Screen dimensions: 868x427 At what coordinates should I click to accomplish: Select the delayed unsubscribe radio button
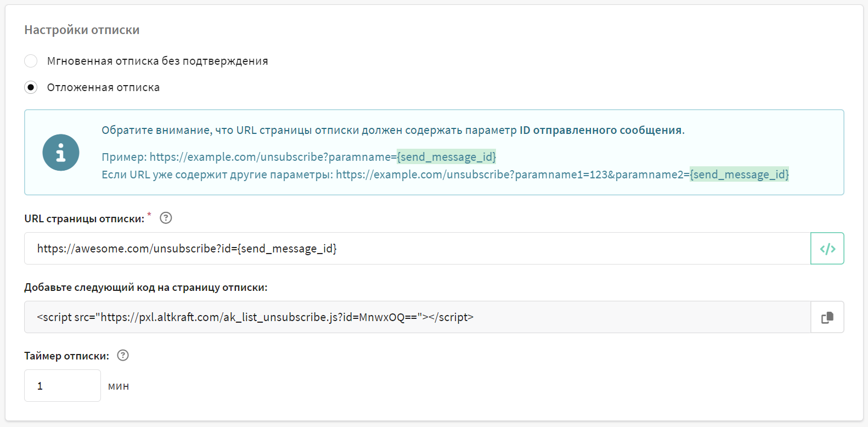31,87
